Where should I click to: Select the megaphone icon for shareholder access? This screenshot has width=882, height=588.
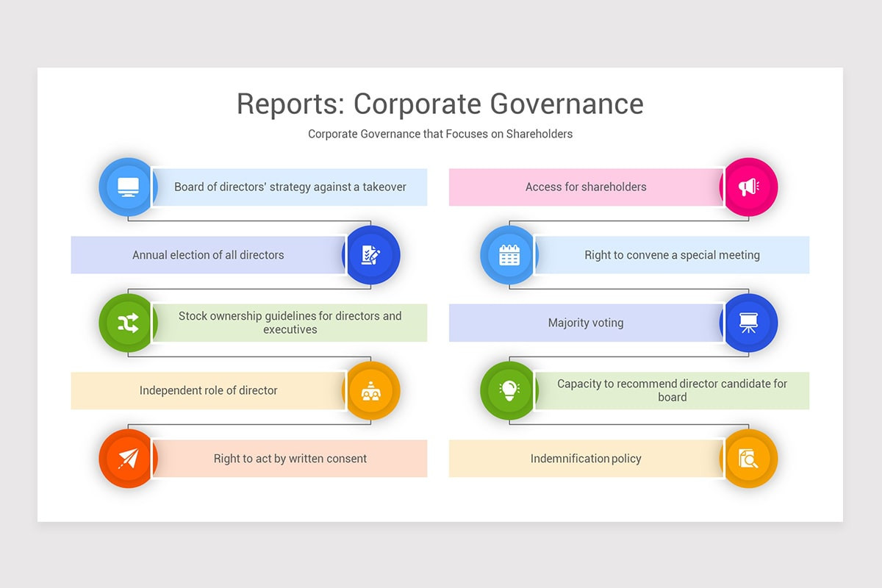tap(750, 187)
